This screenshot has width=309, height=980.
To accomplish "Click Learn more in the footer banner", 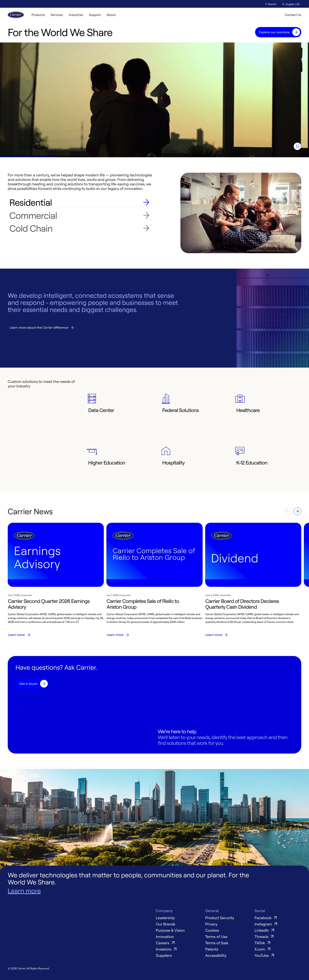I will 24,891.
